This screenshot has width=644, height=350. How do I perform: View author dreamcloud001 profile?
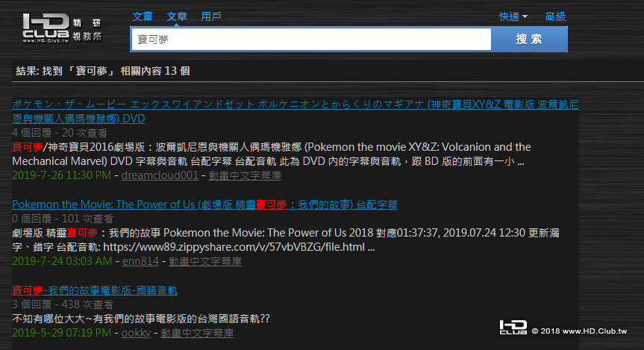point(160,175)
